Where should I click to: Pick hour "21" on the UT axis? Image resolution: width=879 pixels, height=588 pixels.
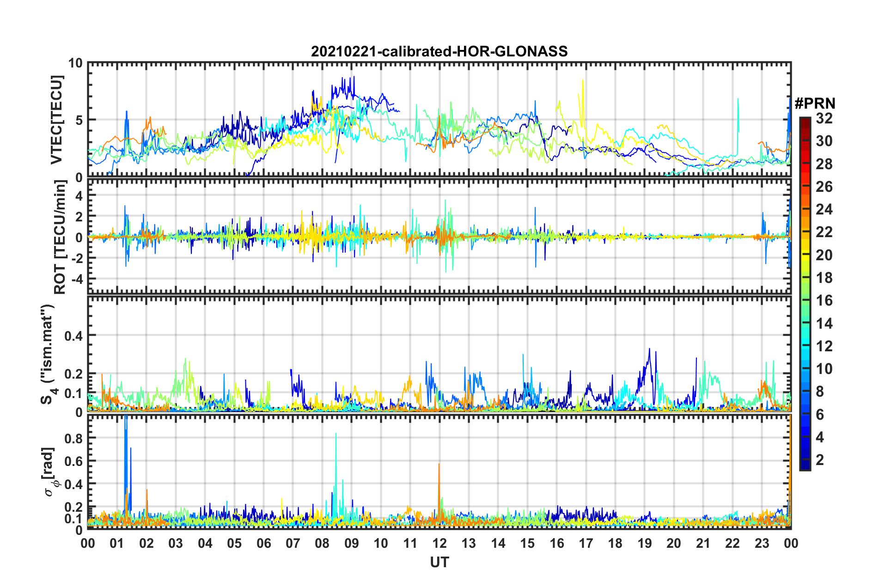point(703,543)
